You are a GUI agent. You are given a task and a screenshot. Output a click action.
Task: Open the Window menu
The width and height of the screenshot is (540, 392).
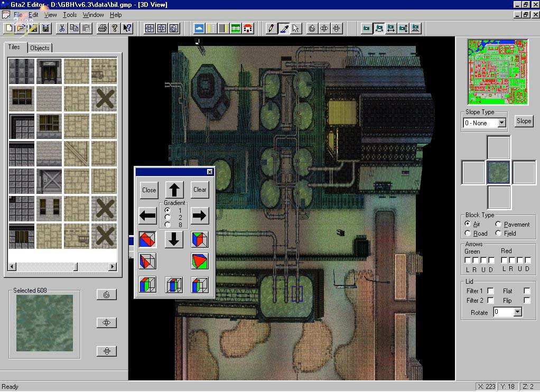coord(94,15)
